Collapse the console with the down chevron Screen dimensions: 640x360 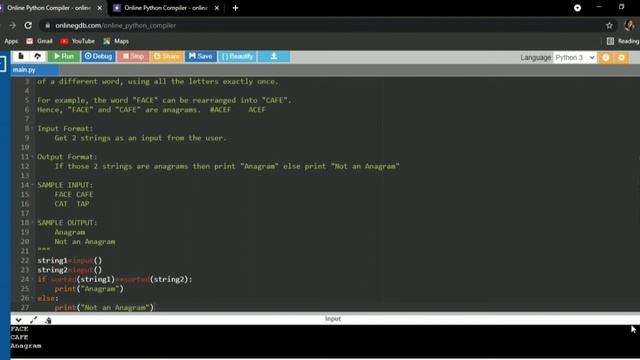pyautogui.click(x=18, y=320)
